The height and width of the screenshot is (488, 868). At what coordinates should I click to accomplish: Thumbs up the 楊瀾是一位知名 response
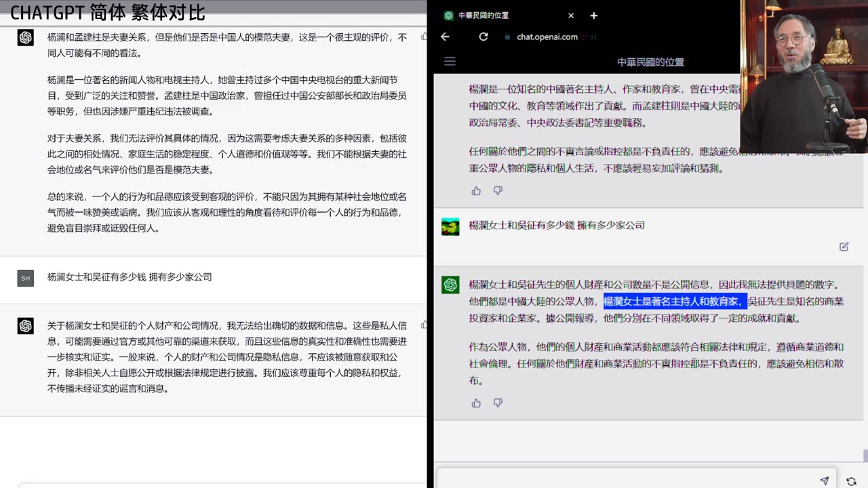click(476, 191)
